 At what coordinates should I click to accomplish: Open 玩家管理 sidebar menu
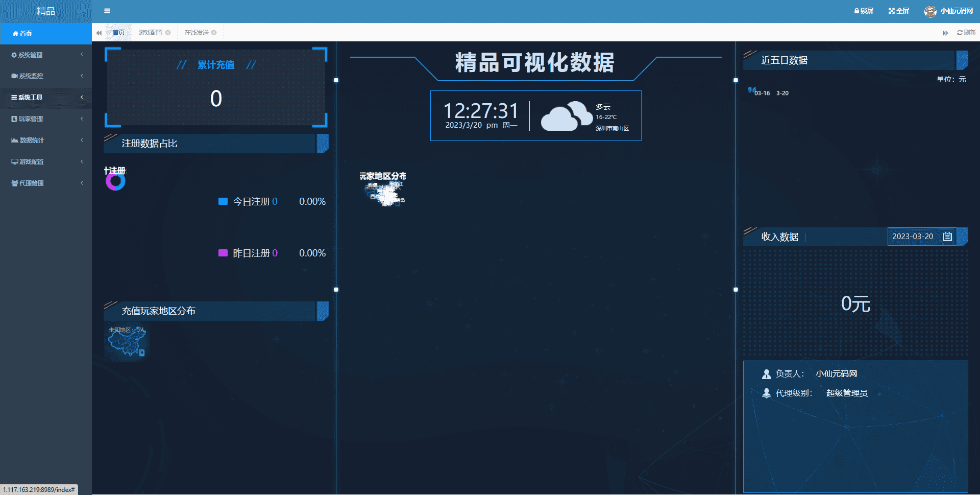(46, 119)
